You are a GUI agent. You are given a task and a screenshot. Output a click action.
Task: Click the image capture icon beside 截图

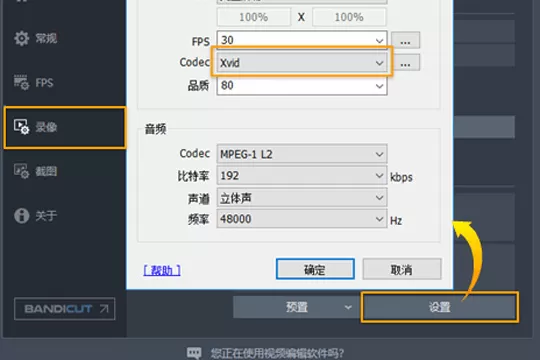tap(21, 171)
